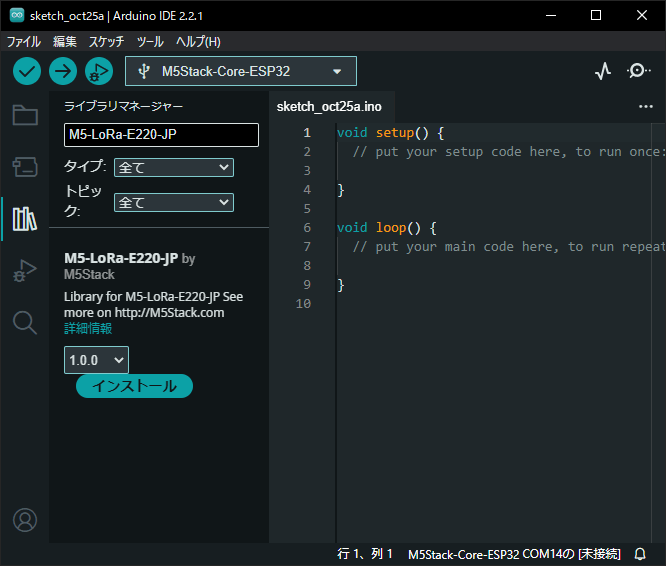Click the M5-LoRa-E220-JP library title
This screenshot has width=666, height=566.
(x=121, y=258)
